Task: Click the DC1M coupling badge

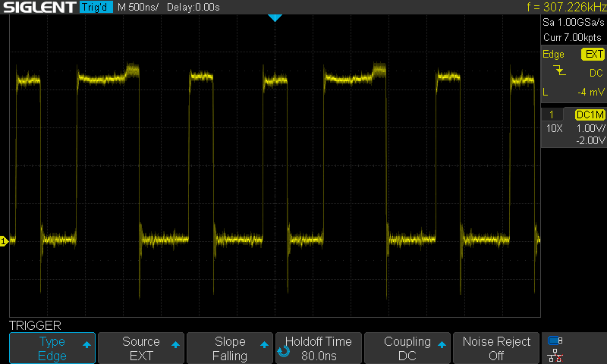Action: [x=590, y=115]
